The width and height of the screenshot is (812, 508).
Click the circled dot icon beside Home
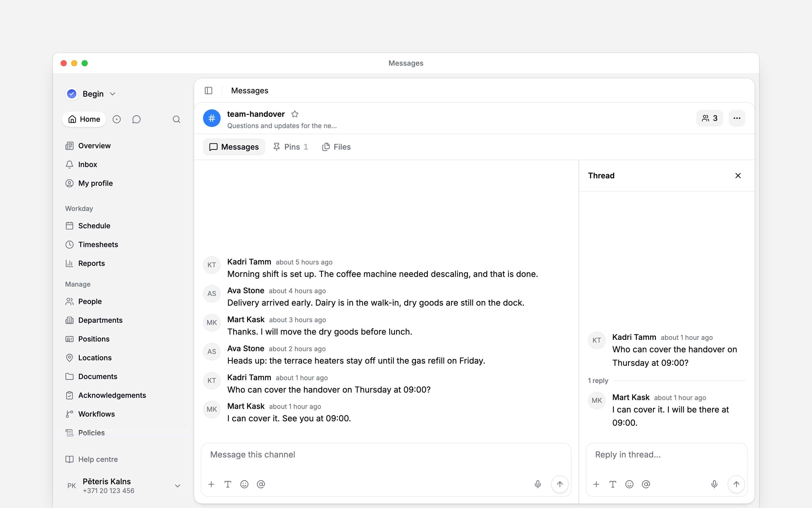coord(116,119)
